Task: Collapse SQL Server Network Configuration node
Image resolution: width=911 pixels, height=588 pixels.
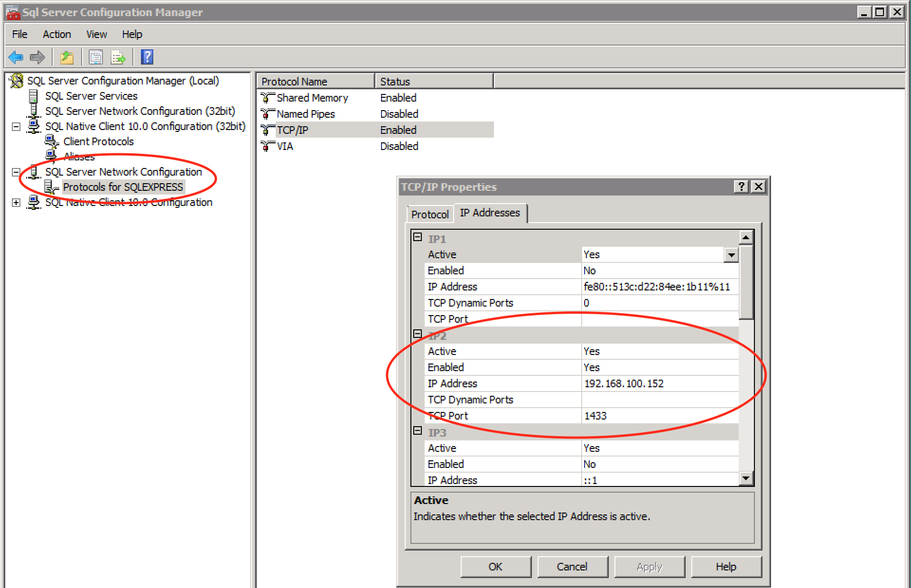Action: coord(16,172)
